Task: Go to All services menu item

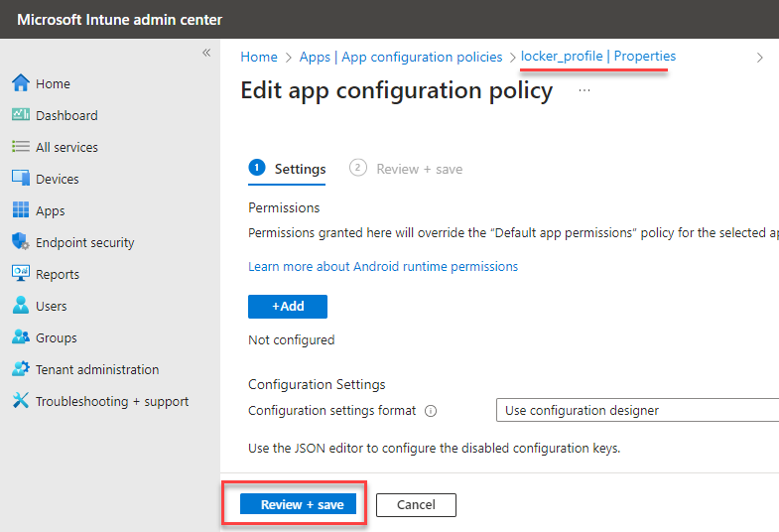Action: [x=66, y=148]
